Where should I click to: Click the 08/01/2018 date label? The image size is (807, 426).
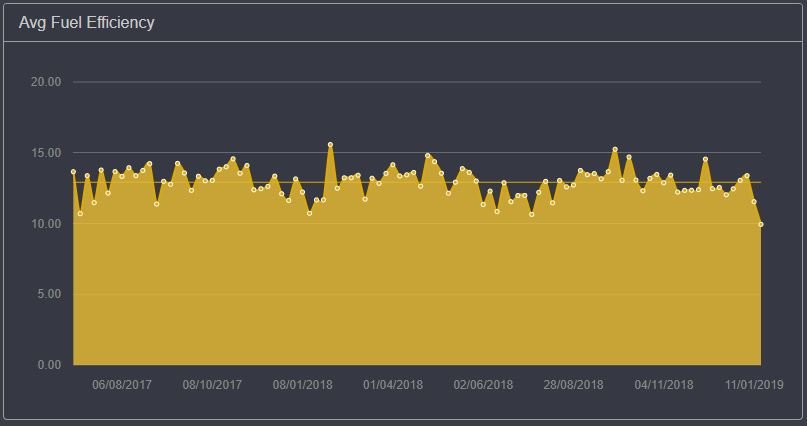[x=303, y=385]
